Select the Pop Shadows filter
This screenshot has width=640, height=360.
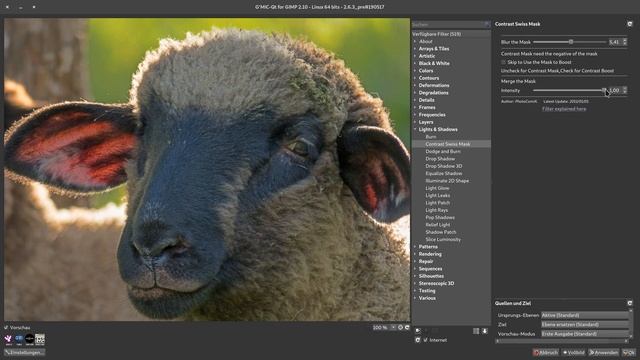(x=440, y=218)
